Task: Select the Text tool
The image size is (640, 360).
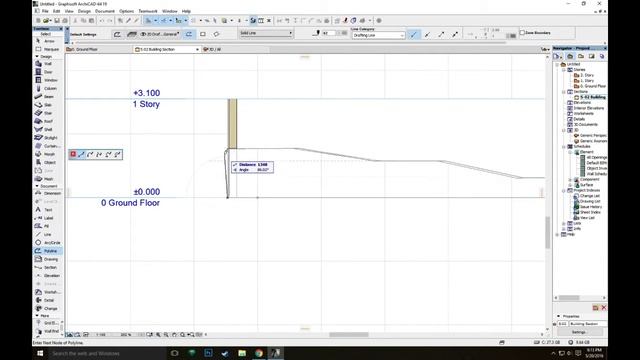Action: point(48,209)
